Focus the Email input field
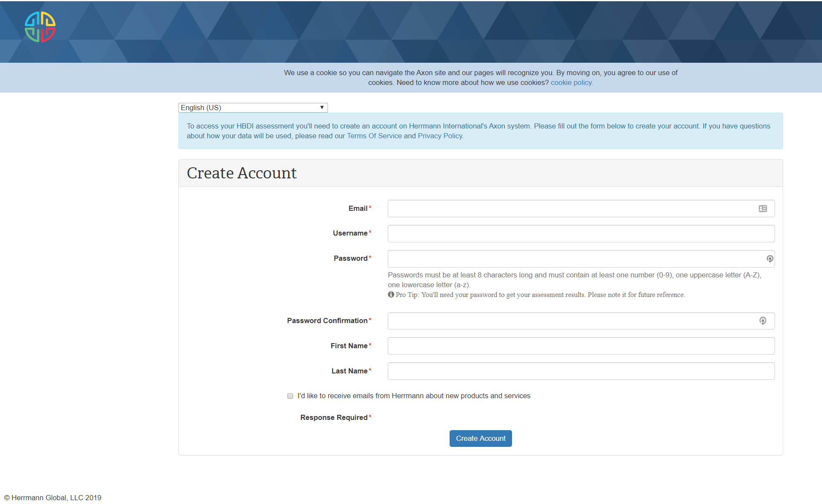The width and height of the screenshot is (822, 504). pyautogui.click(x=572, y=209)
